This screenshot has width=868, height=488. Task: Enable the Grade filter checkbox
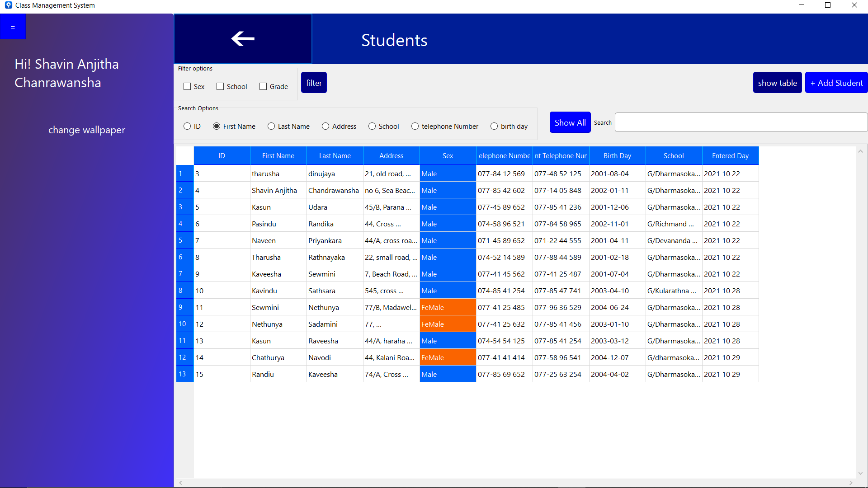point(263,86)
